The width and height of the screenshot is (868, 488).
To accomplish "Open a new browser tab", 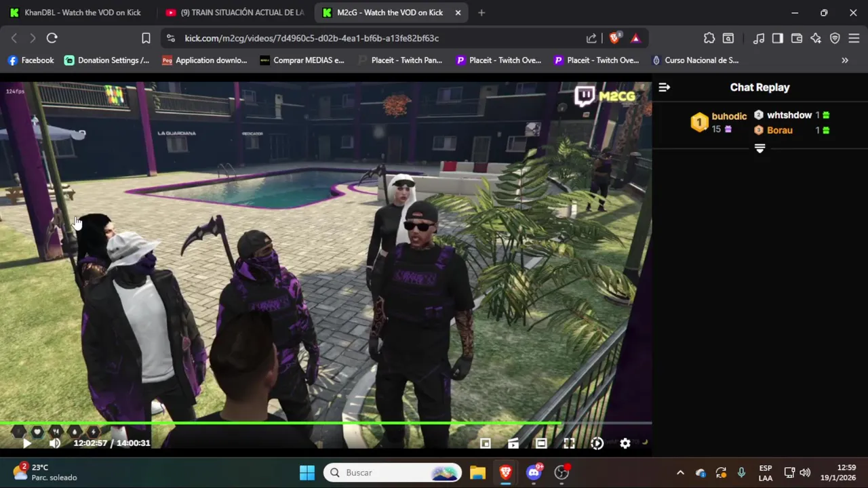I will (x=481, y=12).
